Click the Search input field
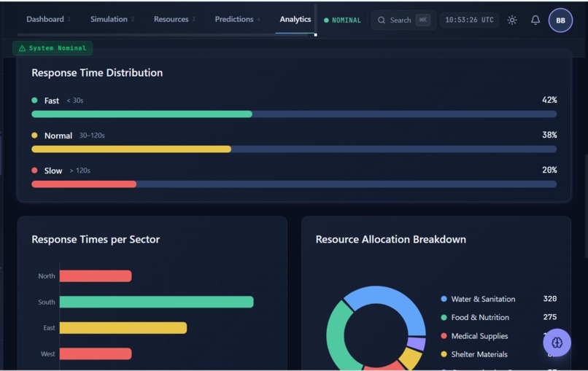The image size is (588, 371). click(x=403, y=20)
